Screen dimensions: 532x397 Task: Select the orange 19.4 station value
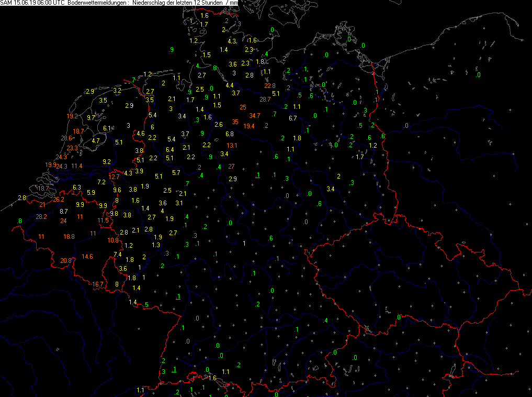(248, 126)
